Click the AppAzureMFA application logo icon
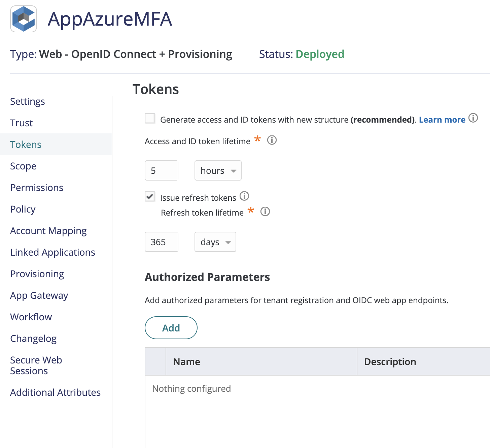The height and width of the screenshot is (448, 490). pos(23,19)
